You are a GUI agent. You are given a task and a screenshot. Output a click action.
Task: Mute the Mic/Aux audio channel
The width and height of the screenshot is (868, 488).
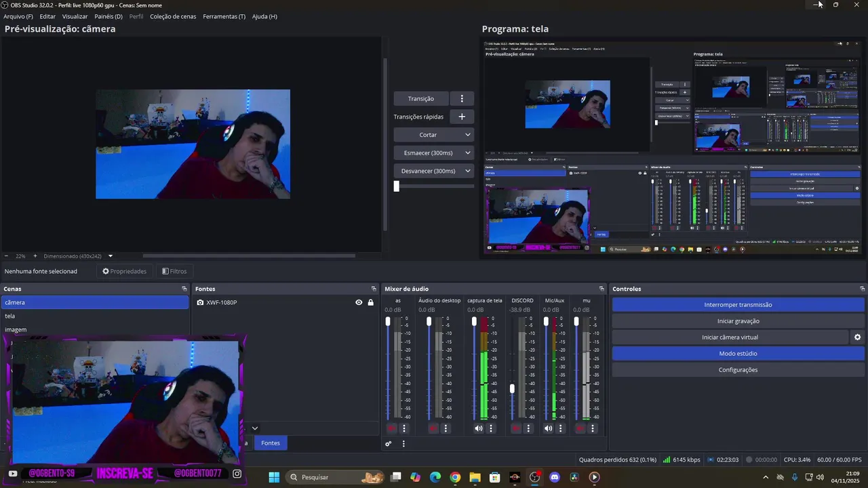(548, 428)
